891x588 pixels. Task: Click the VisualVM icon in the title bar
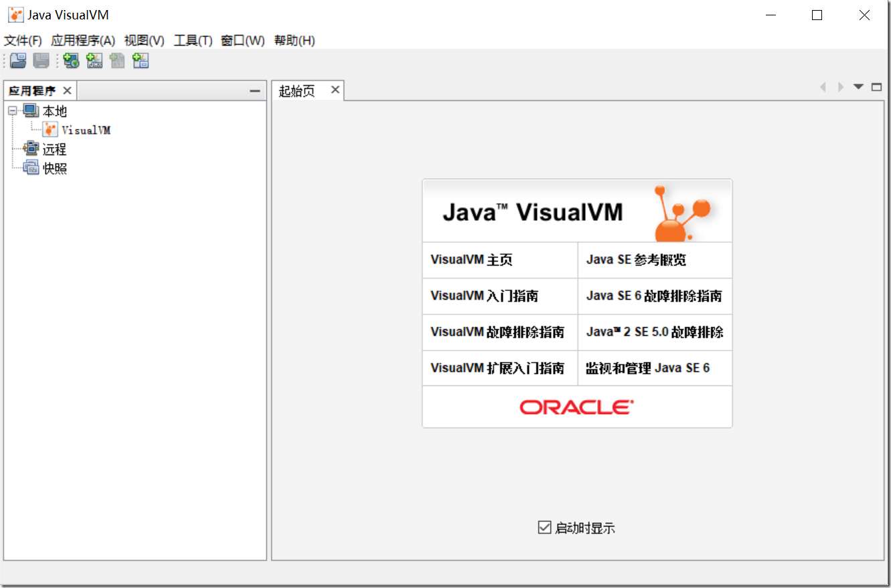tap(15, 14)
